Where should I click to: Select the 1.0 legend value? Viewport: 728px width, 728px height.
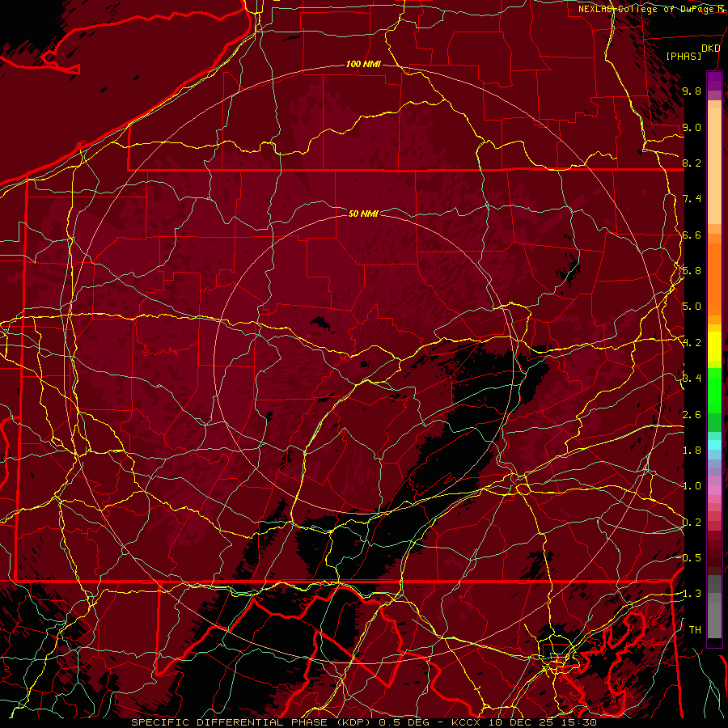click(x=692, y=486)
